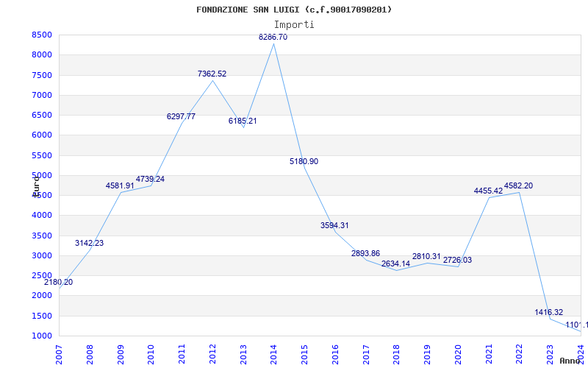Select the 2019 year axis label

[x=428, y=355]
